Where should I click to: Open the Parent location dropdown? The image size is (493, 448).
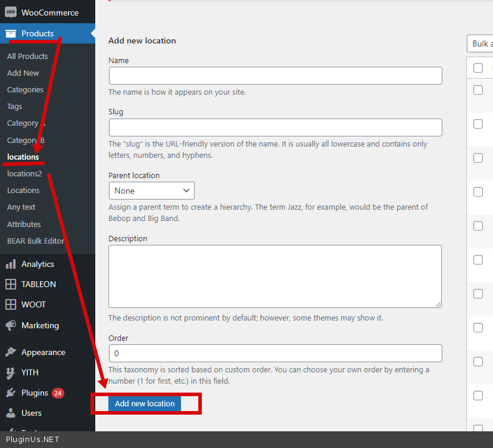pos(151,191)
